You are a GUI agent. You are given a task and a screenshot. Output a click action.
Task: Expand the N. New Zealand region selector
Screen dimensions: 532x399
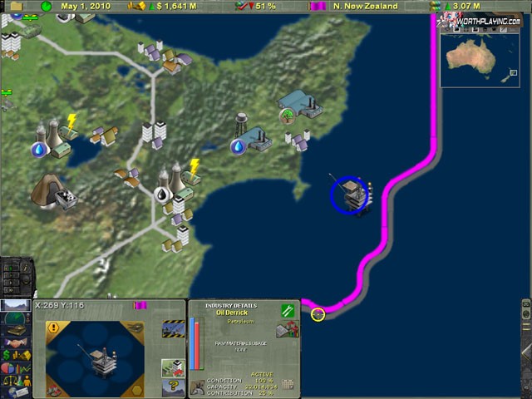click(367, 6)
